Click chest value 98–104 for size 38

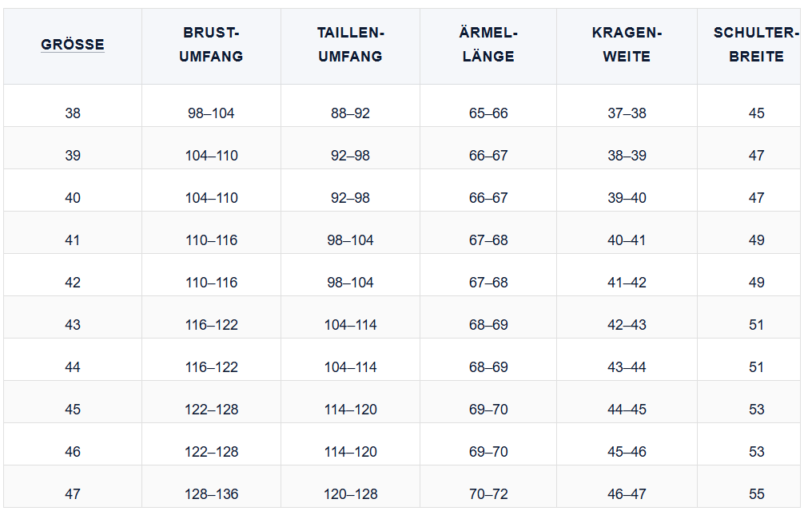pos(211,113)
